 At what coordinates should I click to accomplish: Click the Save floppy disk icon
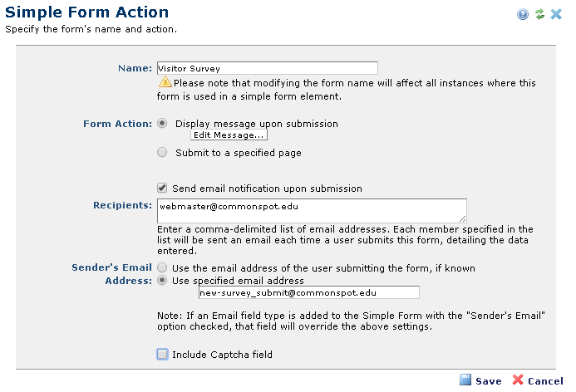pyautogui.click(x=465, y=380)
